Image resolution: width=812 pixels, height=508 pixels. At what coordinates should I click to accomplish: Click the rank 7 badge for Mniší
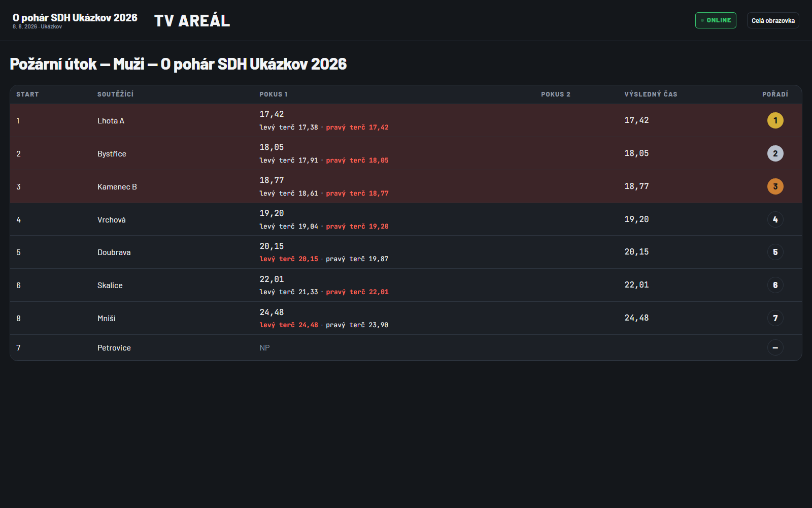point(775,318)
